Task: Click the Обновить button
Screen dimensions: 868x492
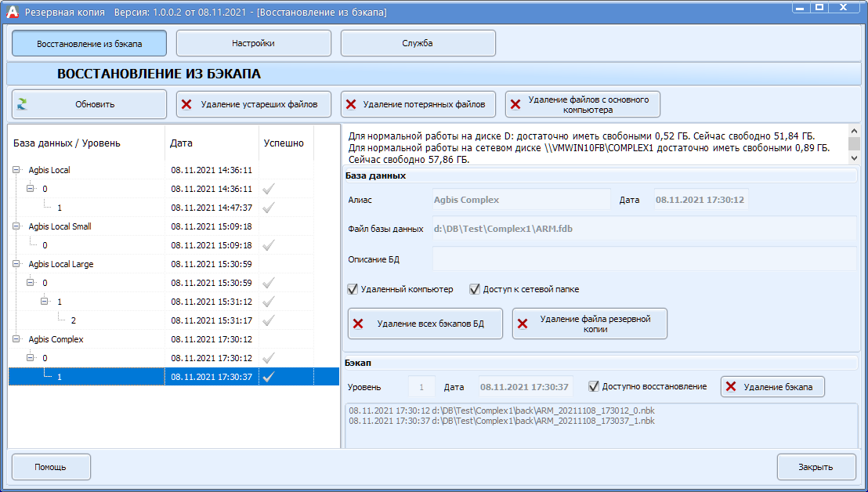Action: (x=89, y=104)
